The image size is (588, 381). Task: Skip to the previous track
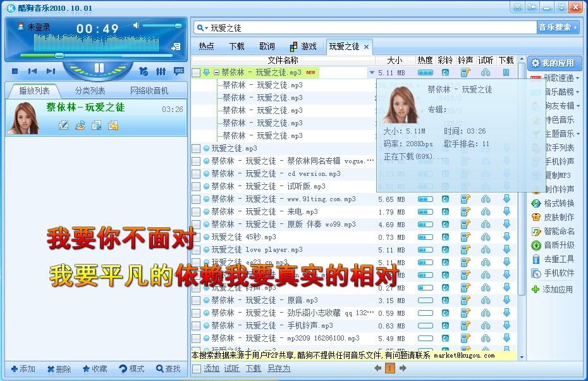[33, 71]
